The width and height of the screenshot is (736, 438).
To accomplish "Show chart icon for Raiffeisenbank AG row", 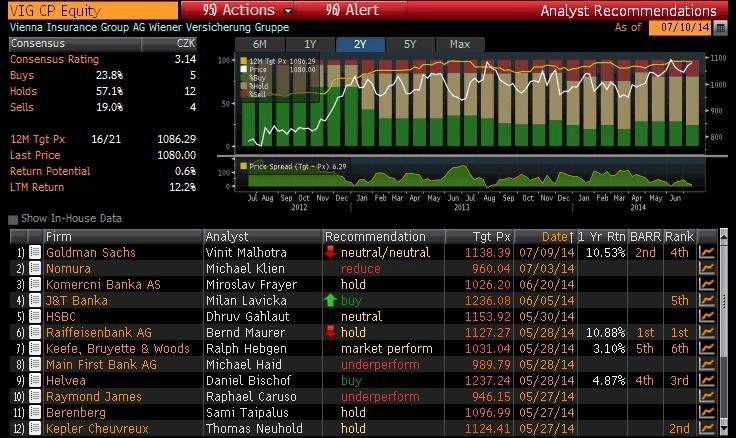I will click(706, 332).
